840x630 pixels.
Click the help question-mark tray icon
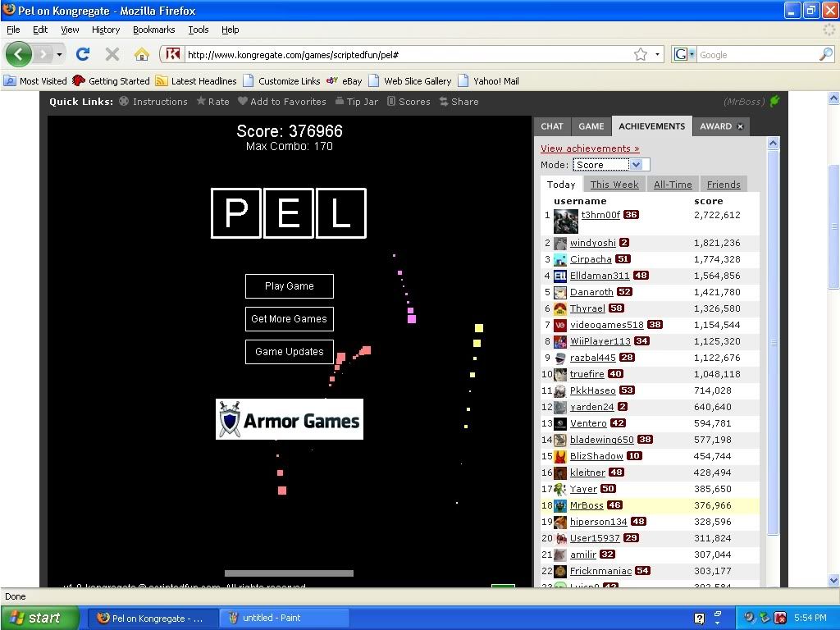pyautogui.click(x=699, y=619)
